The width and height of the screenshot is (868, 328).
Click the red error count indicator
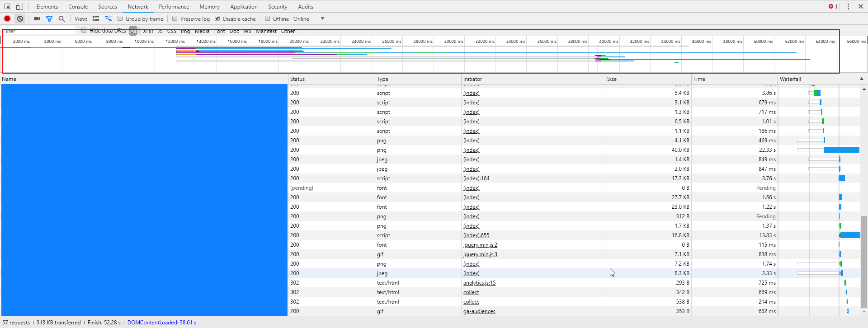(x=833, y=6)
